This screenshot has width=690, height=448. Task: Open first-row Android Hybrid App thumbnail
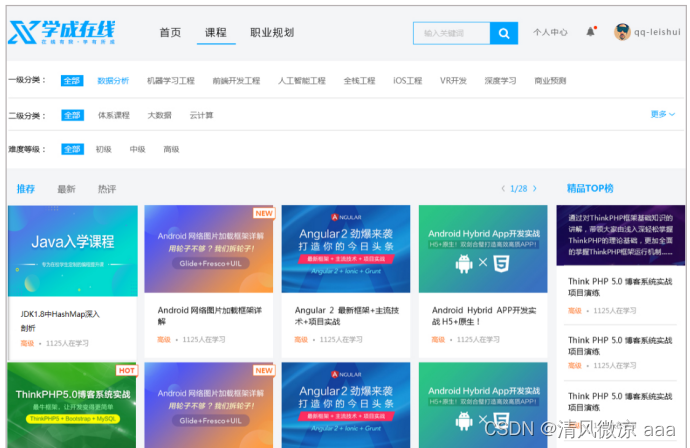click(483, 249)
